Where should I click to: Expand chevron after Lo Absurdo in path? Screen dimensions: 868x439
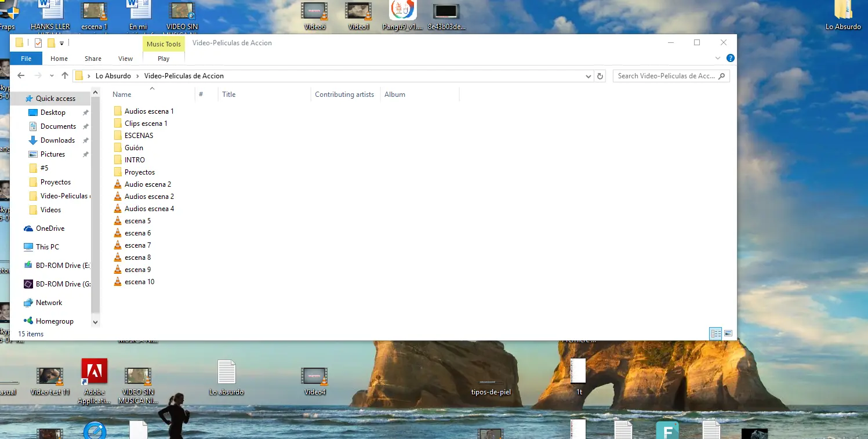point(137,76)
